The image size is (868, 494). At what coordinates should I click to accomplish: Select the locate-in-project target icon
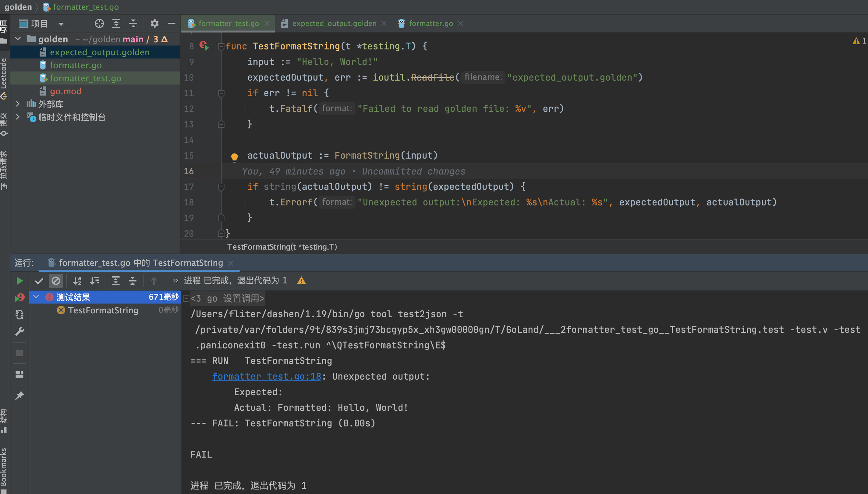pyautogui.click(x=99, y=23)
